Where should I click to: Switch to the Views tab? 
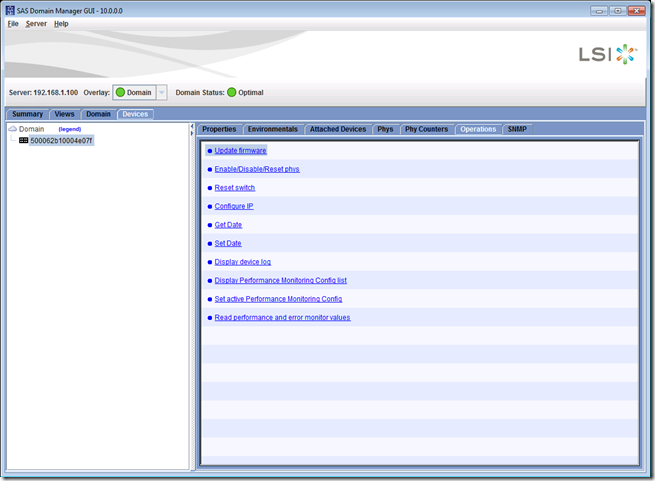[x=64, y=114]
